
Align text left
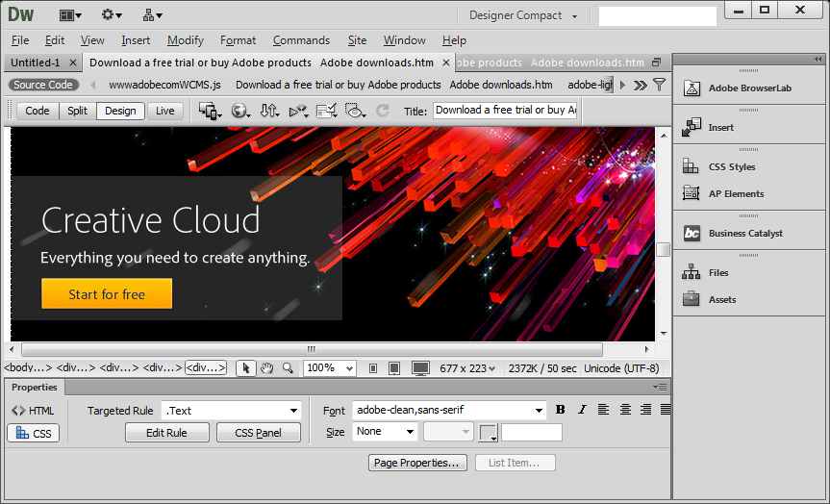(x=603, y=409)
